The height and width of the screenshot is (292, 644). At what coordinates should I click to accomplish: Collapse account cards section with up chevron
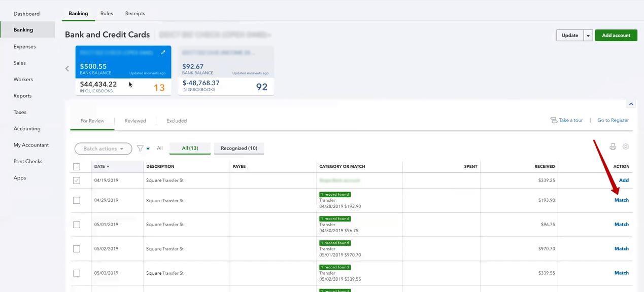tap(631, 104)
